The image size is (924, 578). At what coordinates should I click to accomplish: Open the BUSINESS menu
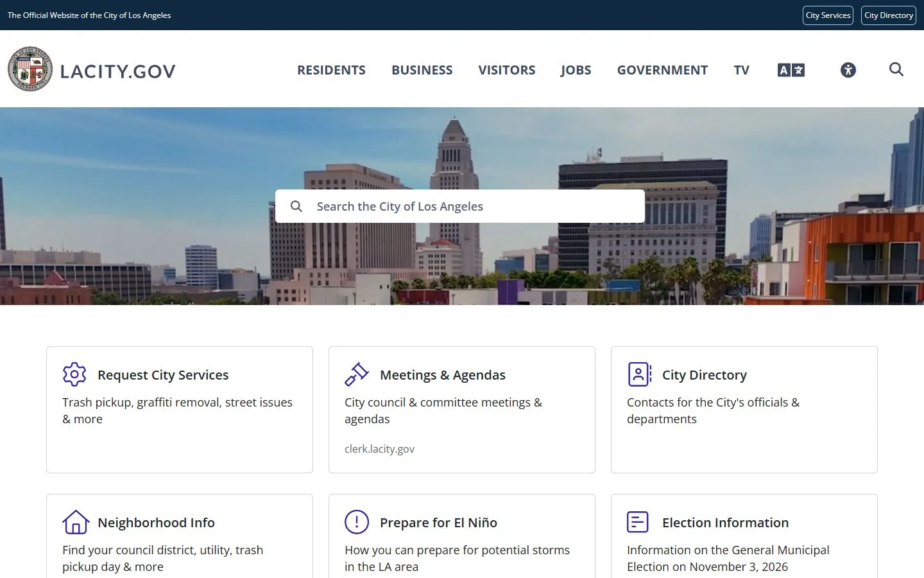[x=422, y=70]
